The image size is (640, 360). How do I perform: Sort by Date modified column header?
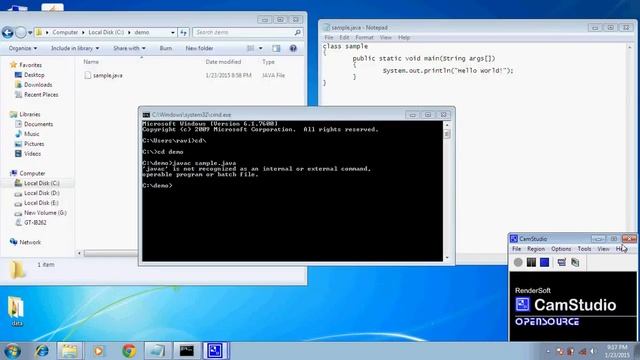coord(223,62)
